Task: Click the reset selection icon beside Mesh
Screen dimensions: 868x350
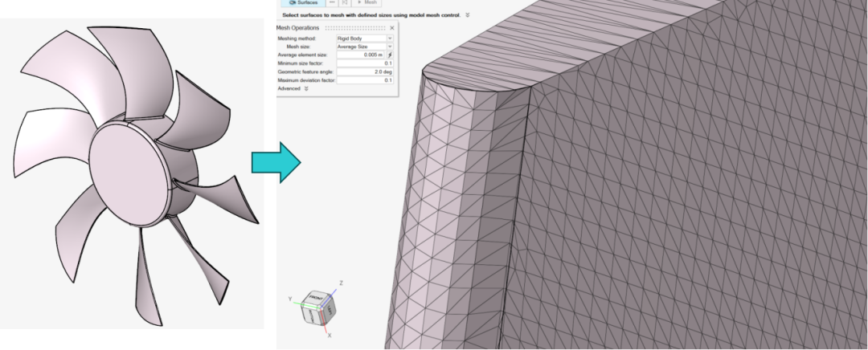Action: tap(345, 3)
